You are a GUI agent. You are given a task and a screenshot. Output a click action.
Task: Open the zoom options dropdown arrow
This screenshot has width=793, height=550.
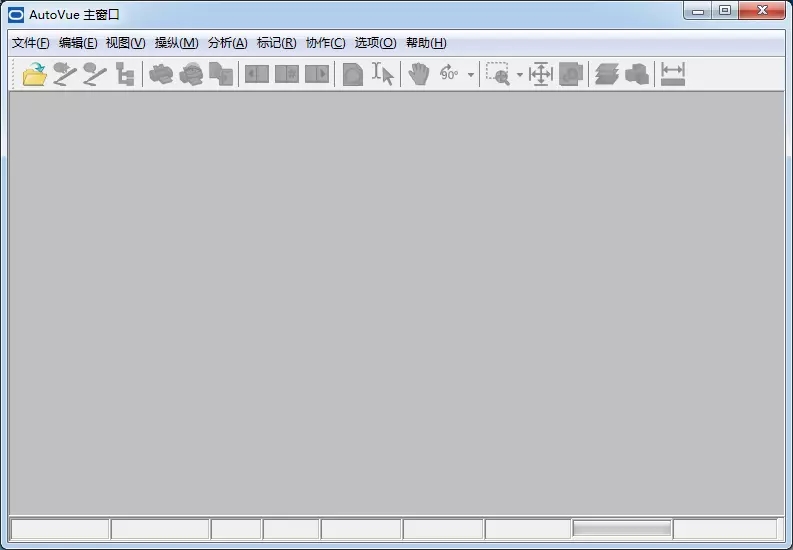click(x=519, y=75)
